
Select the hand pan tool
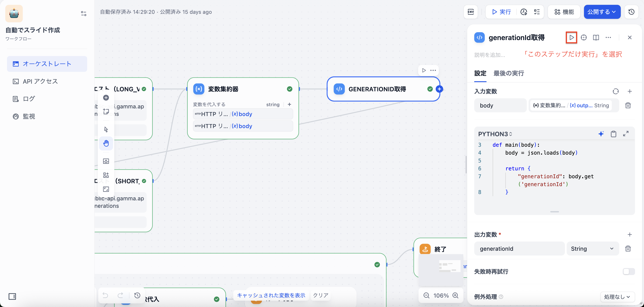tap(106, 143)
